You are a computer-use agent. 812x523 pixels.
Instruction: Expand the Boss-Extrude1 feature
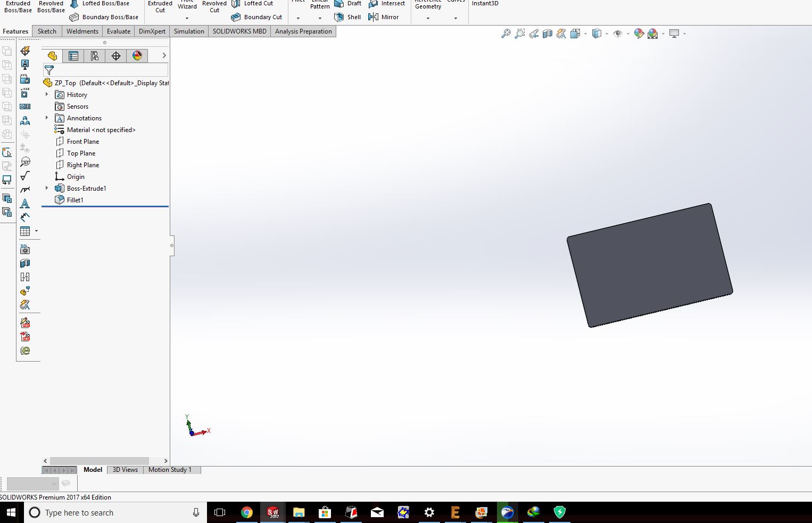[47, 188]
